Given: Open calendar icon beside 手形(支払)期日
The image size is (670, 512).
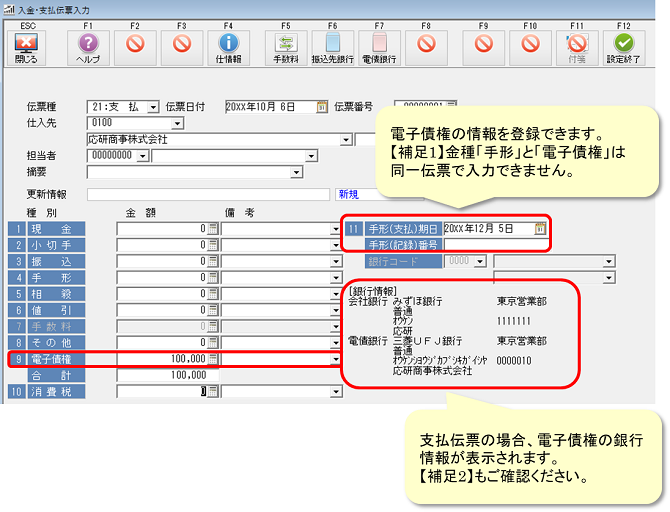Looking at the screenshot, I should pos(540,229).
